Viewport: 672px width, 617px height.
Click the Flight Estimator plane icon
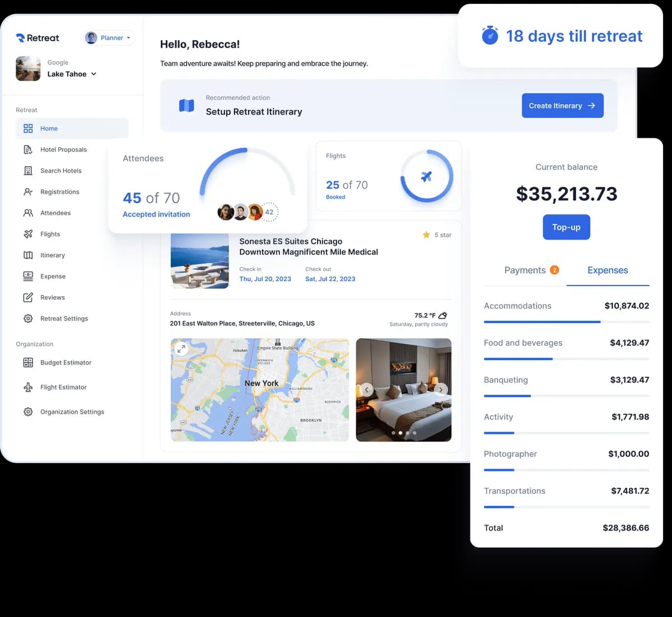click(x=28, y=387)
